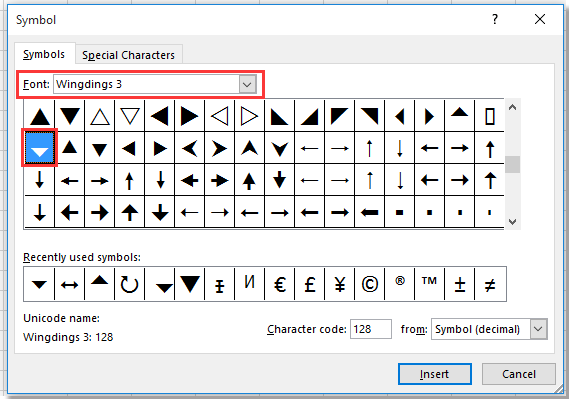Select the empty rectangle symbol in top row
This screenshot has height=399, width=569.
click(490, 116)
